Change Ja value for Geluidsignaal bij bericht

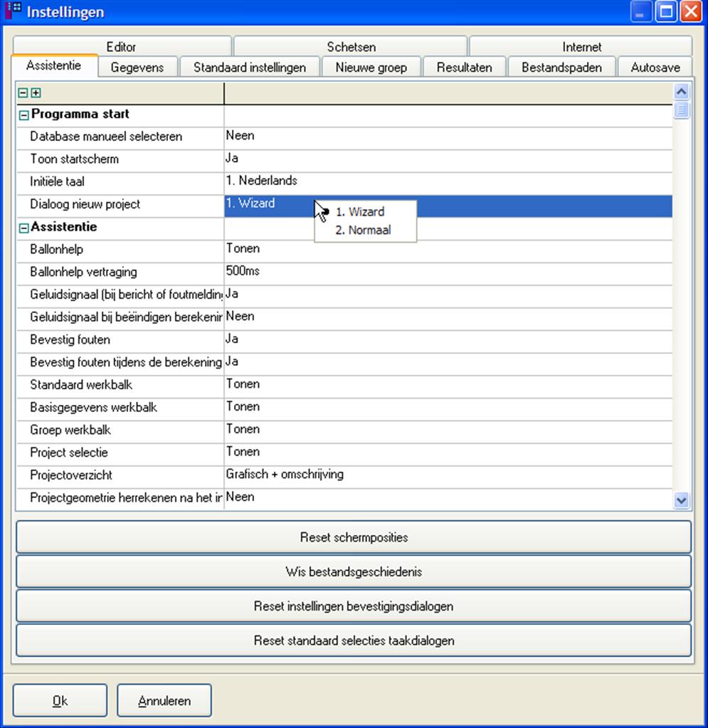pyautogui.click(x=448, y=296)
